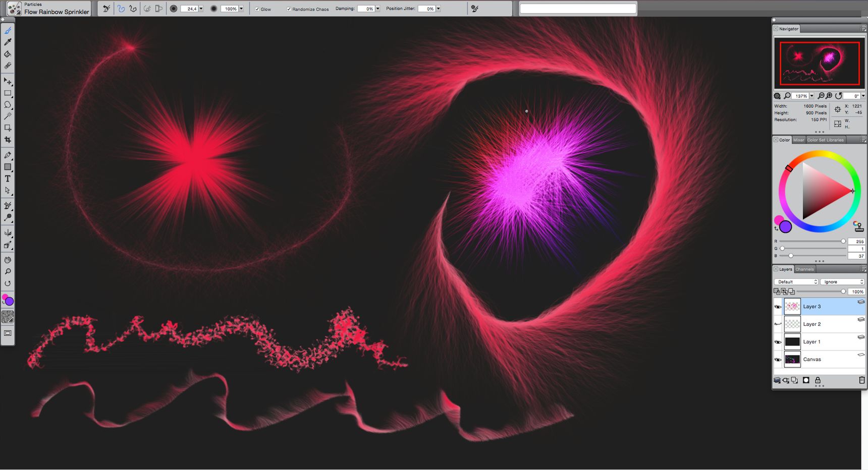Viewport: 868px width, 470px height.
Task: Open the Default composite method dropdown
Action: click(x=796, y=282)
